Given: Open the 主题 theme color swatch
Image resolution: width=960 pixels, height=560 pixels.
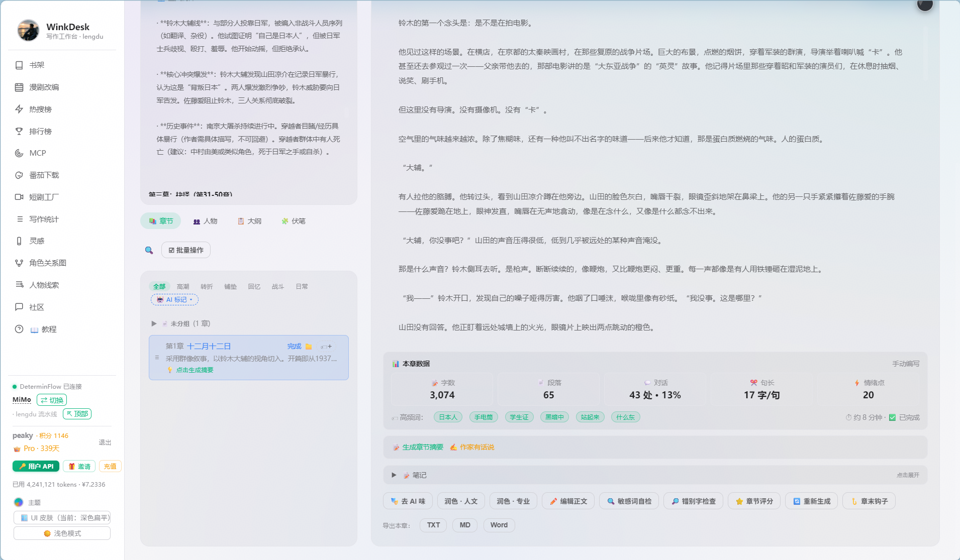Looking at the screenshot, I should click(x=19, y=502).
